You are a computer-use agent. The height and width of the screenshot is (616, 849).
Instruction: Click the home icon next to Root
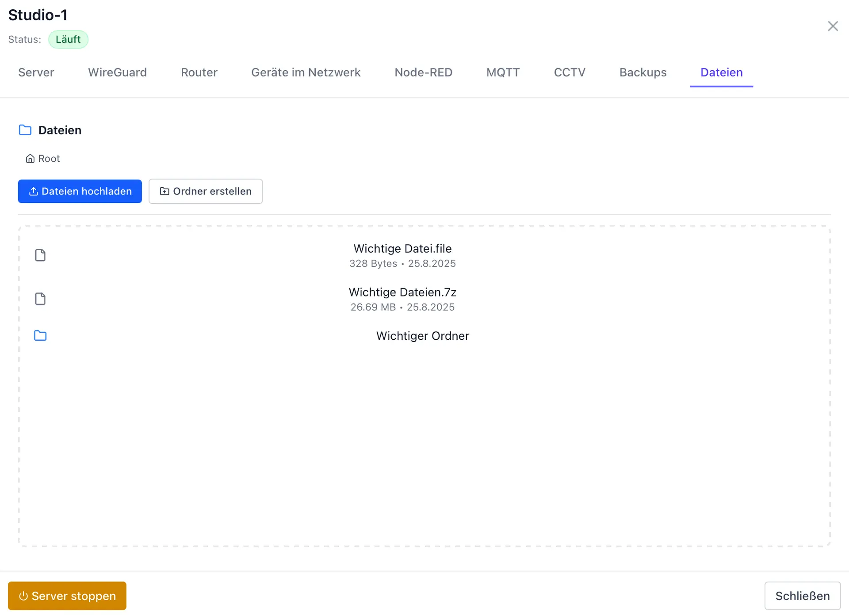click(30, 159)
